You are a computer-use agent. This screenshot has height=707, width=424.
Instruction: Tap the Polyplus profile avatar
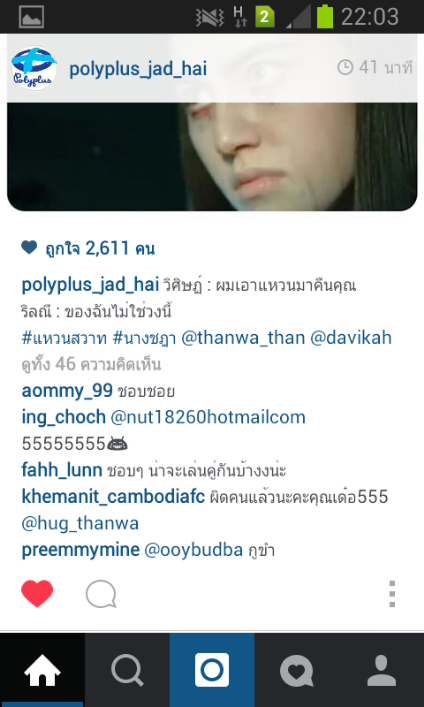point(34,68)
